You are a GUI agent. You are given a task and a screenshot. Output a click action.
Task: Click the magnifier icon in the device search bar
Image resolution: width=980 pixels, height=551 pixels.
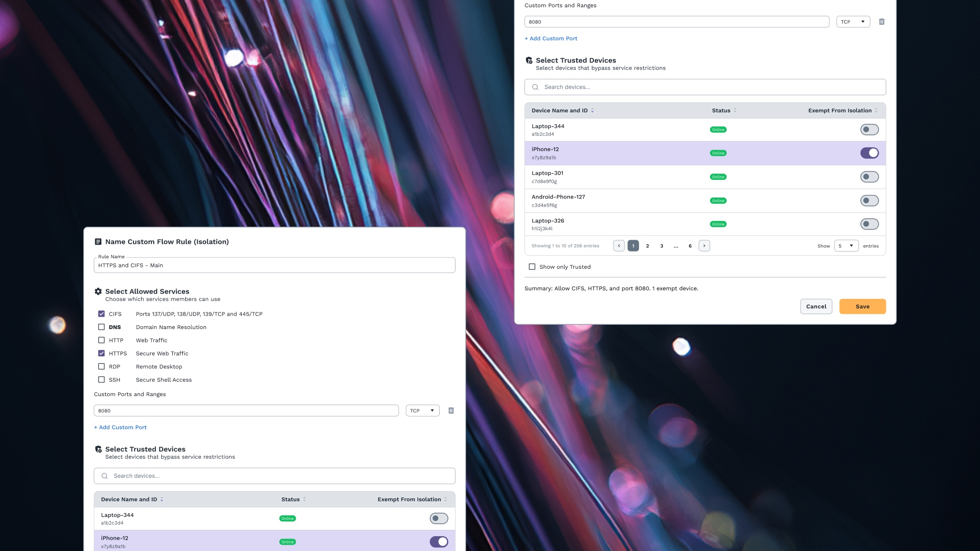tap(535, 87)
